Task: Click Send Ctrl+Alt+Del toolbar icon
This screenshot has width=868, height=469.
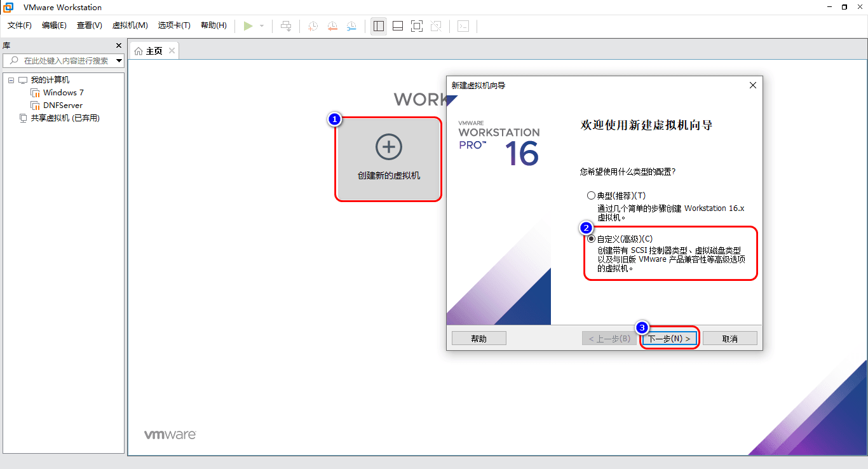Action: (x=286, y=26)
